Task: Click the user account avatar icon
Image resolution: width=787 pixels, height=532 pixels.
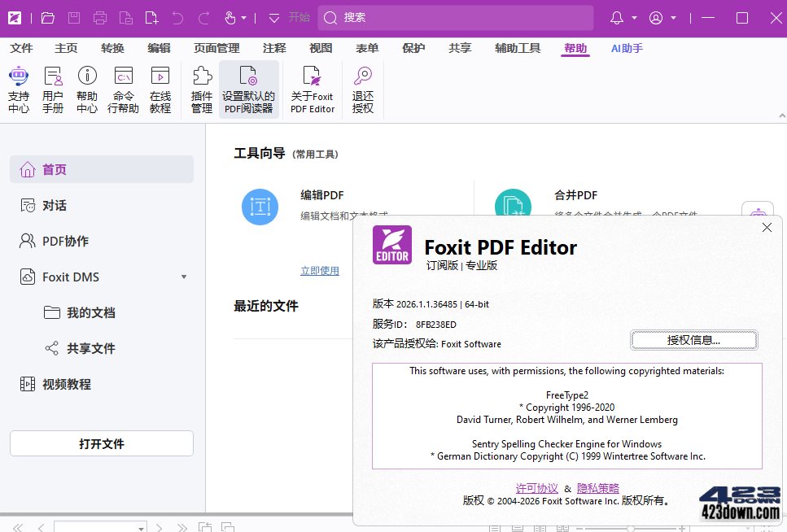Action: 656,18
